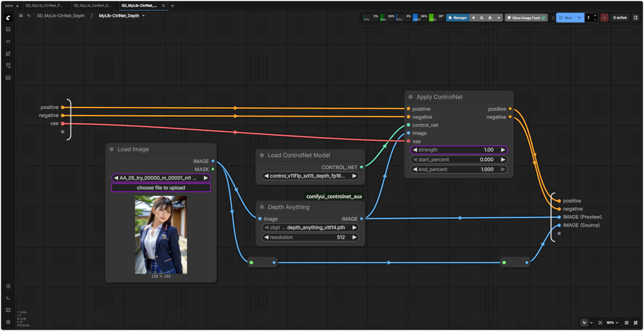Click the star icon beside Manager
Image resolution: width=644 pixels, height=331 pixels.
click(x=473, y=18)
